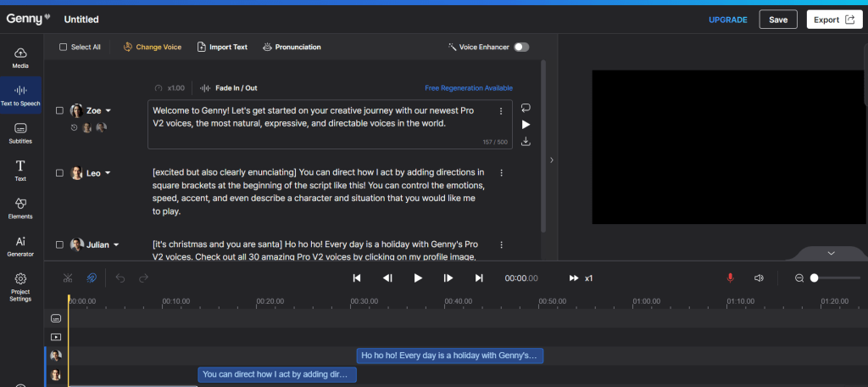
Task: Open Project Settings gear
Action: (20, 287)
